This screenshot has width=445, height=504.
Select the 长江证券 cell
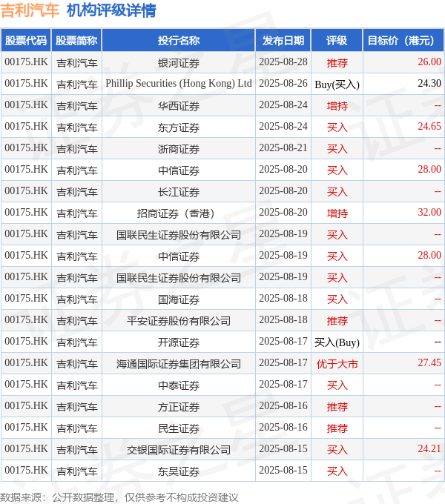tap(179, 192)
